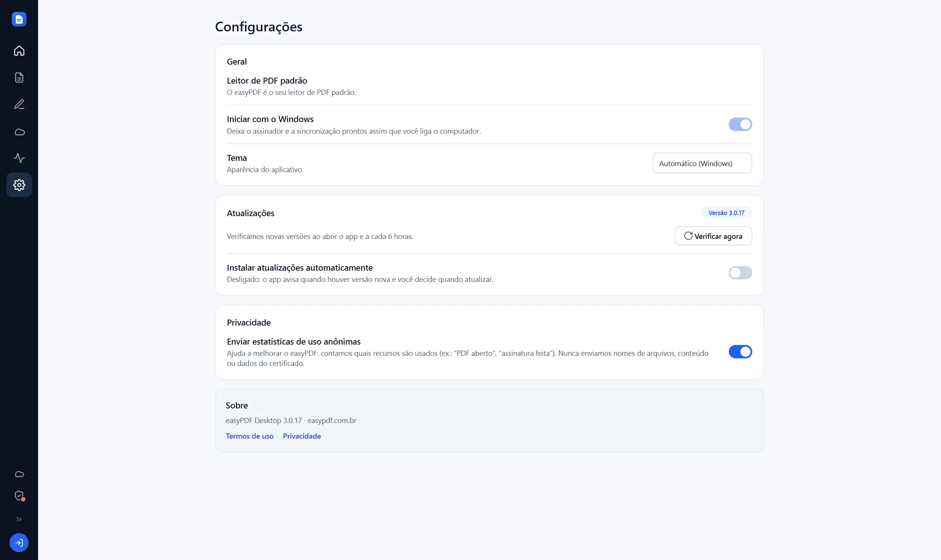Click text about checking every 6 horas
The height and width of the screenshot is (560, 941).
(x=320, y=236)
